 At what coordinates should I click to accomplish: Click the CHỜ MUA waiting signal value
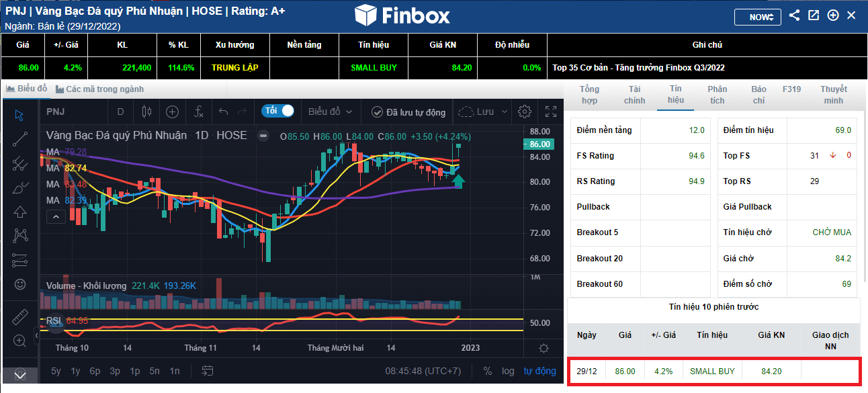(832, 232)
